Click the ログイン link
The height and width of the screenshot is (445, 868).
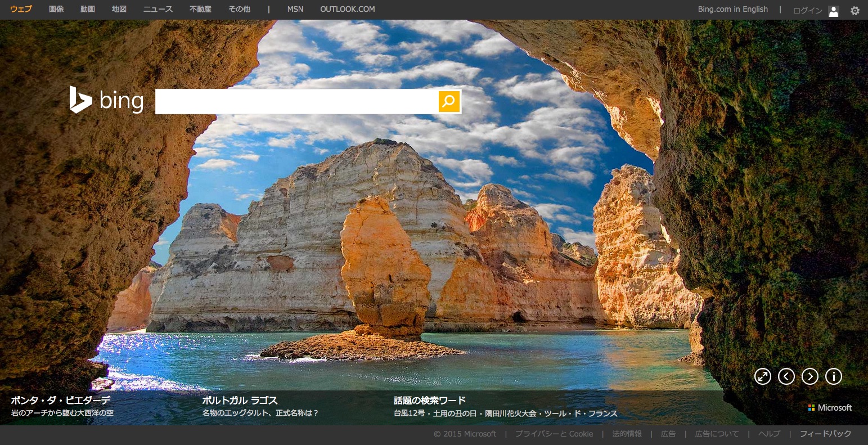click(x=807, y=11)
